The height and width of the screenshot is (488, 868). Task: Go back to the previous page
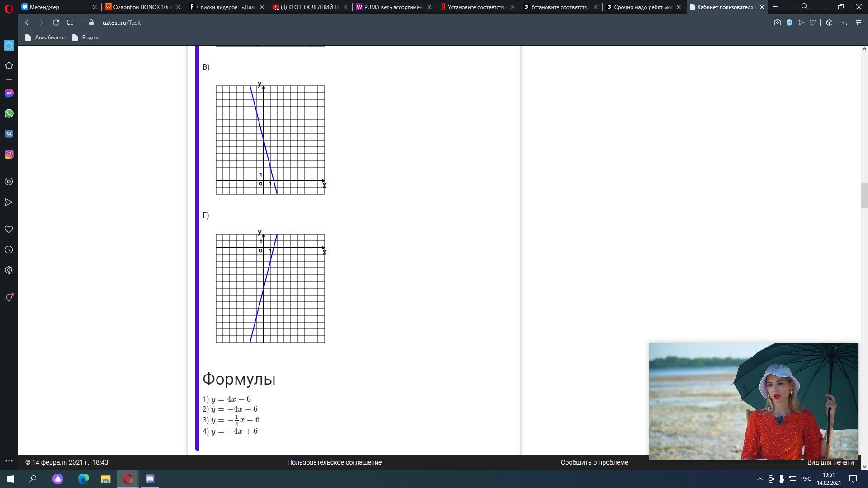pyautogui.click(x=27, y=23)
